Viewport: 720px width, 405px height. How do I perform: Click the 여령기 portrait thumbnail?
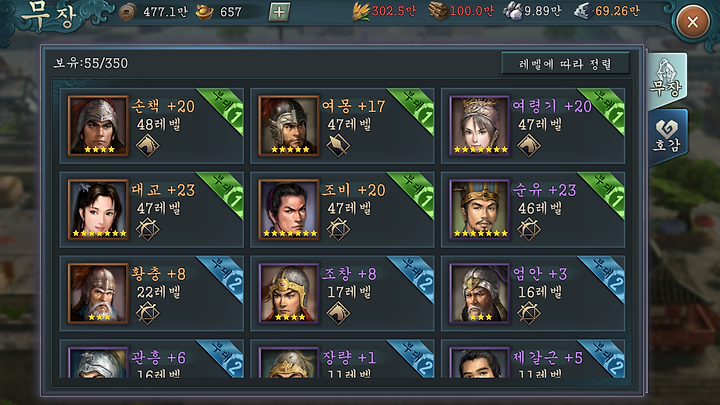pos(479,126)
